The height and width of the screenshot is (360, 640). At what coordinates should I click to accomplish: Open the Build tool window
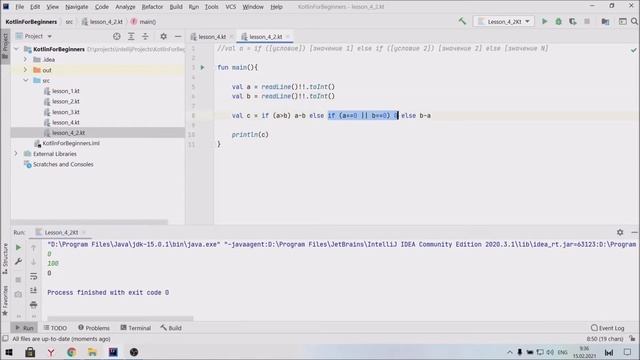tap(171, 328)
